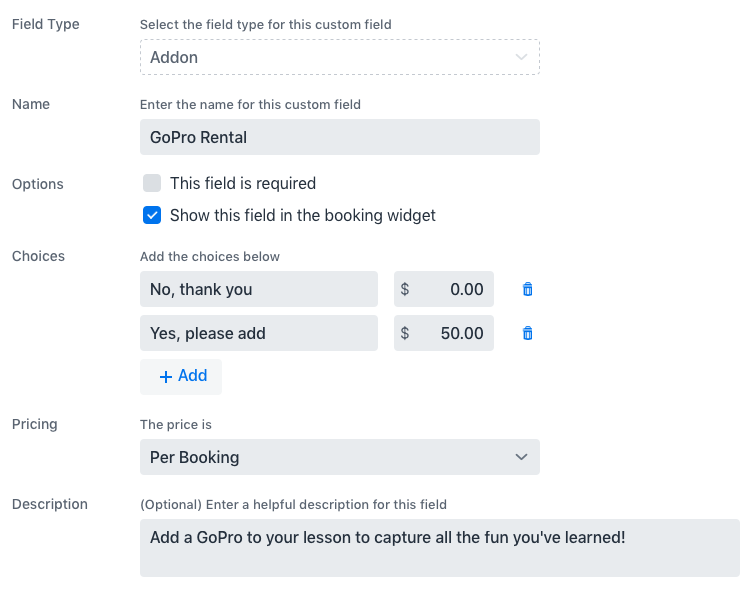Click the dollar sign of the second choice price

405,333
